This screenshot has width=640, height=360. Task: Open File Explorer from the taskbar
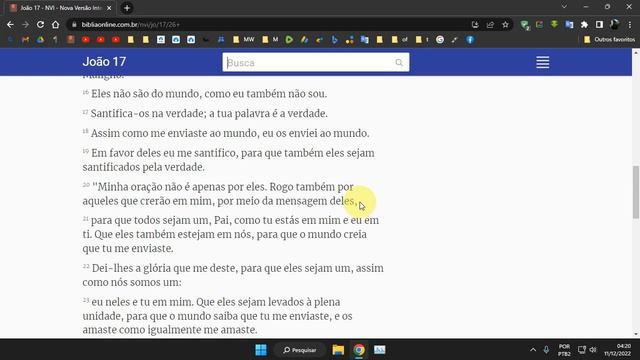[x=338, y=350]
